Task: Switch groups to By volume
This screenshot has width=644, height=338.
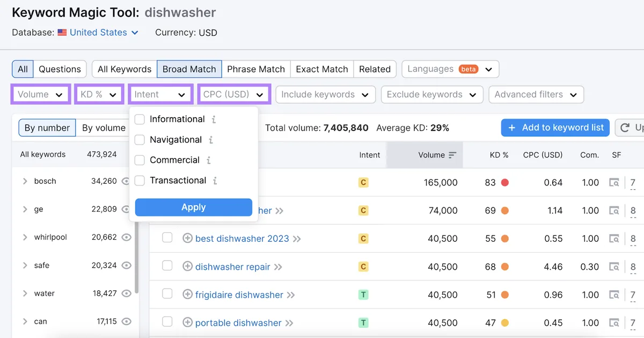Action: (x=104, y=128)
